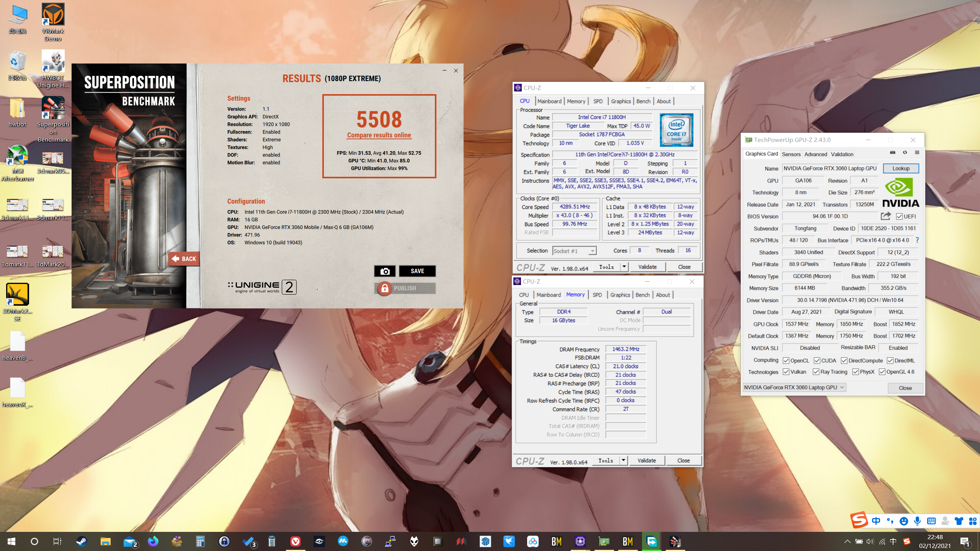This screenshot has width=980, height=551.
Task: Open the Superposition Benchmark desktop shortcut
Action: [53, 119]
